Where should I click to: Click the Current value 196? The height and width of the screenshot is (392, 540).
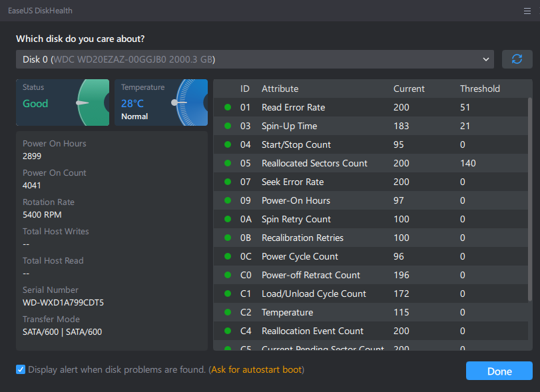click(402, 275)
